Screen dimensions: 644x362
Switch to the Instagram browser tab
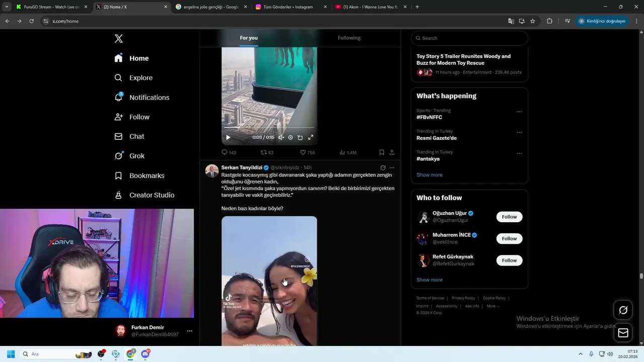click(291, 7)
